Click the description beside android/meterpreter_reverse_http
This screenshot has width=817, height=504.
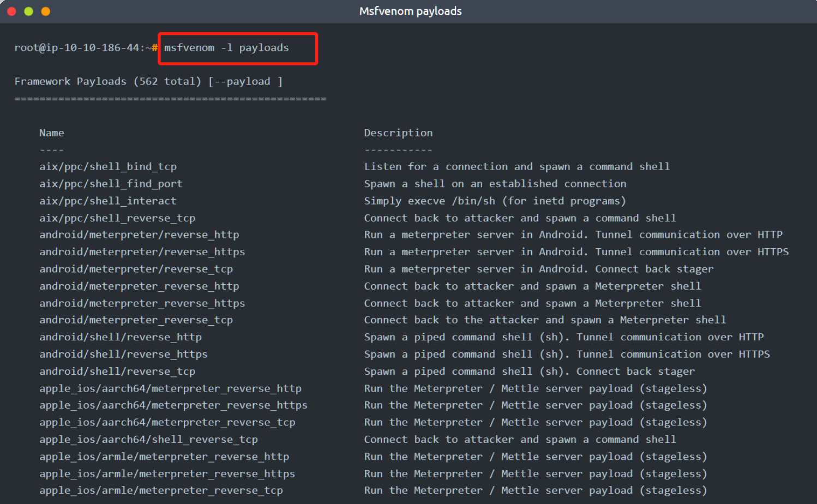click(x=533, y=286)
